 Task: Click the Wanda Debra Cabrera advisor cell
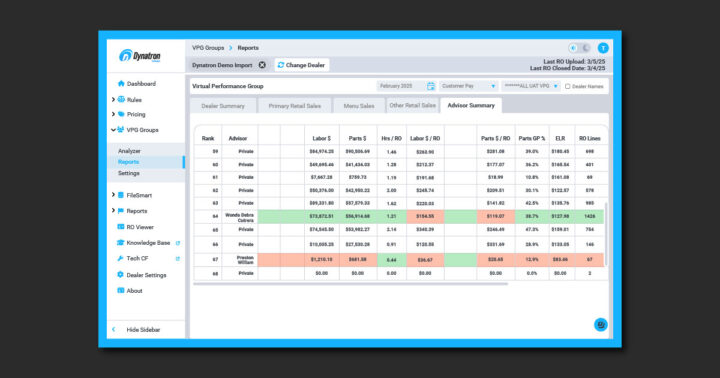(240, 217)
